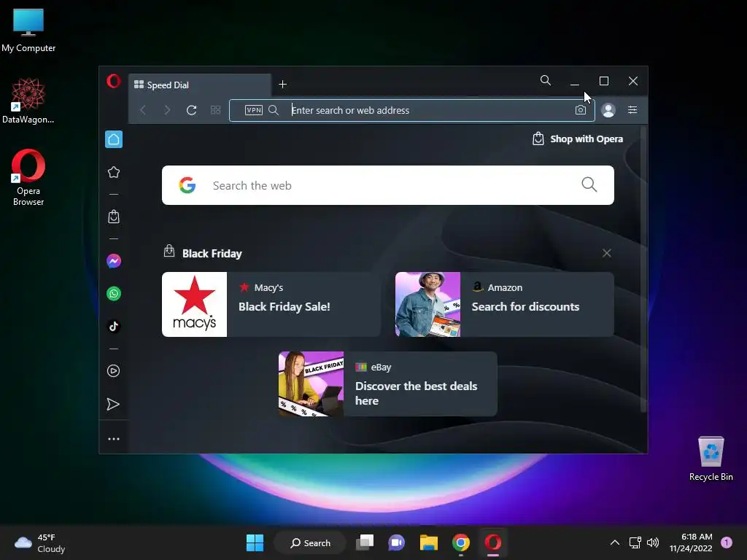The height and width of the screenshot is (560, 747).
Task: Go forward with the forward arrow
Action: point(167,111)
